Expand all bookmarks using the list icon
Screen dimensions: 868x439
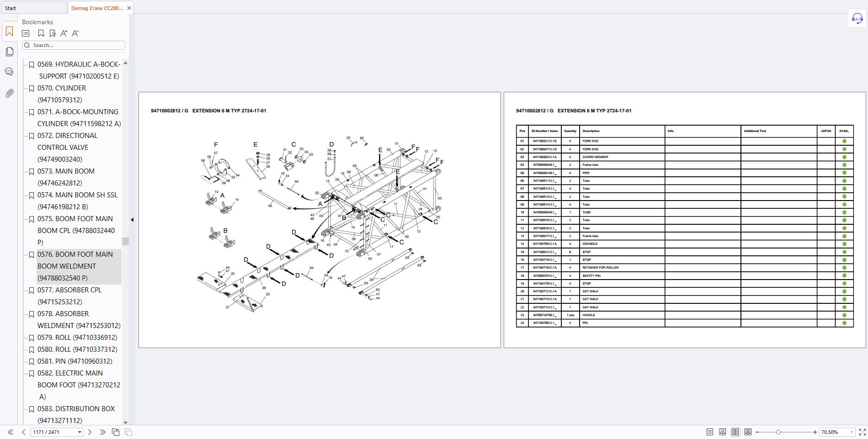click(x=26, y=33)
